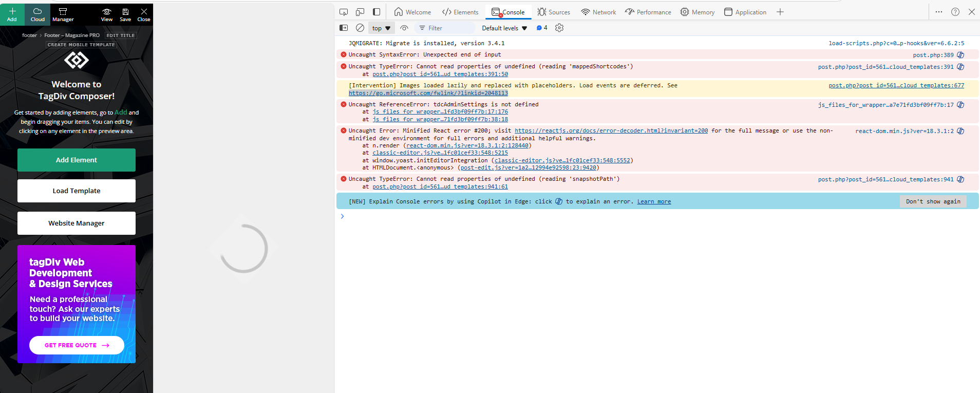This screenshot has height=393, width=980.
Task: Click the View eye icon
Action: tap(107, 14)
